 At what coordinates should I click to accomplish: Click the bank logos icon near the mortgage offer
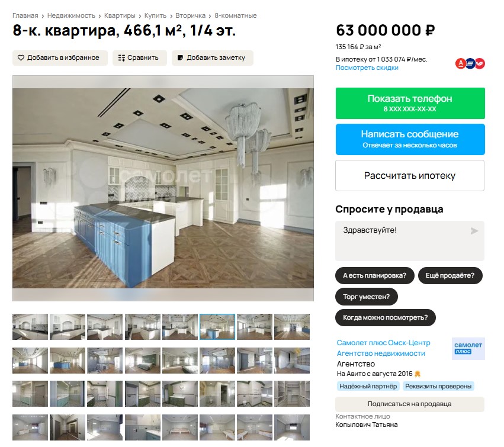coord(470,63)
